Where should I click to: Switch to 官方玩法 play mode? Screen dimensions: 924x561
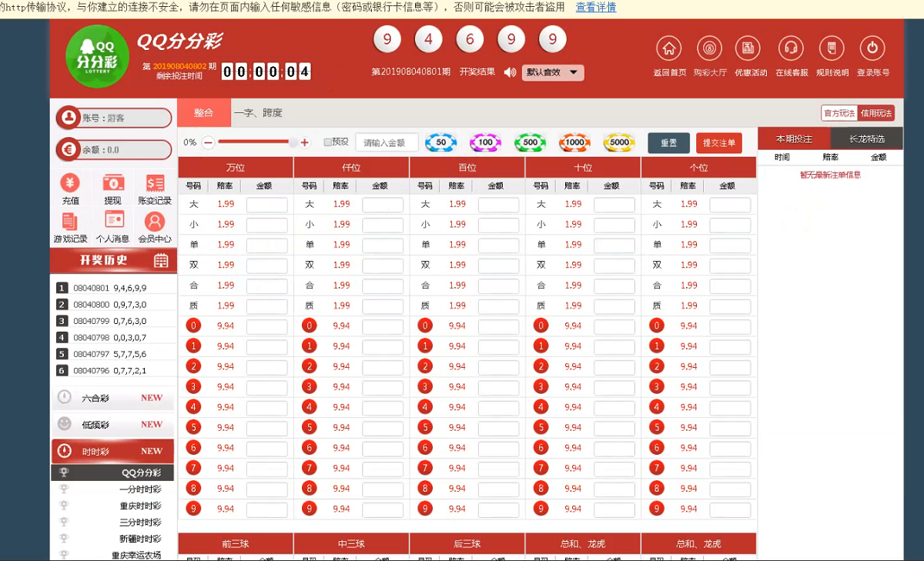[x=839, y=113]
